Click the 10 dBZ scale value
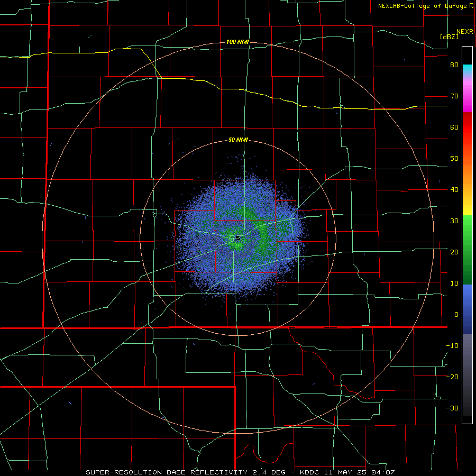Viewport: 476px width, 476px height. click(454, 283)
